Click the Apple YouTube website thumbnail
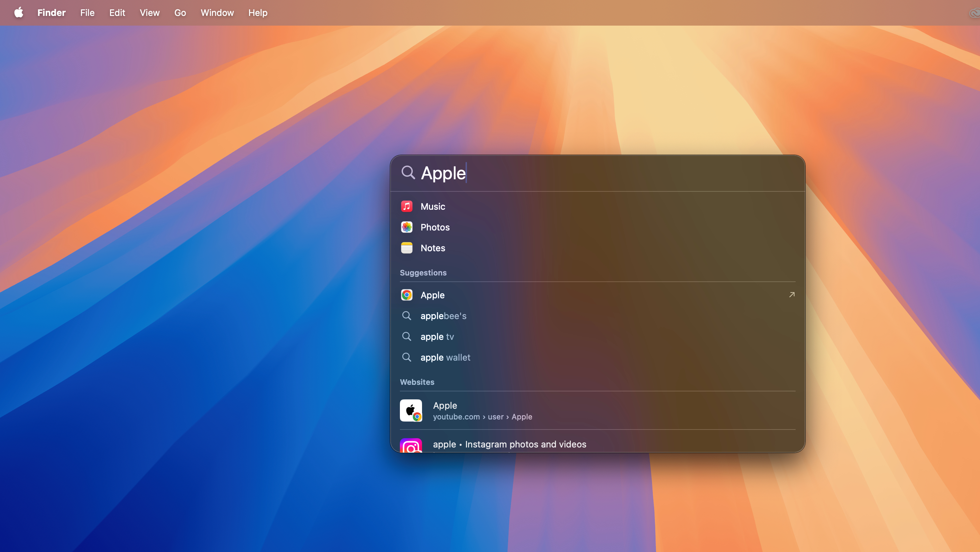The height and width of the screenshot is (552, 980). click(411, 410)
